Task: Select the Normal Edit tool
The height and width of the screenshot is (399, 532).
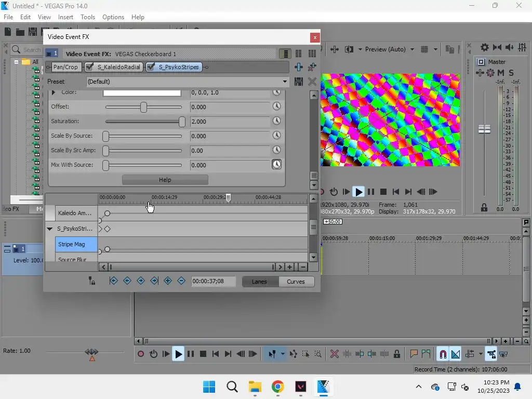Action: pos(272,354)
